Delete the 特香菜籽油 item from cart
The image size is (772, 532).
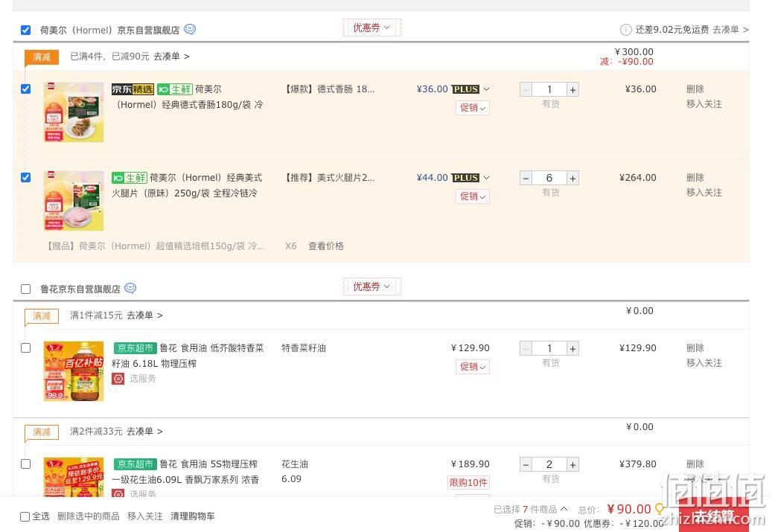(x=695, y=348)
